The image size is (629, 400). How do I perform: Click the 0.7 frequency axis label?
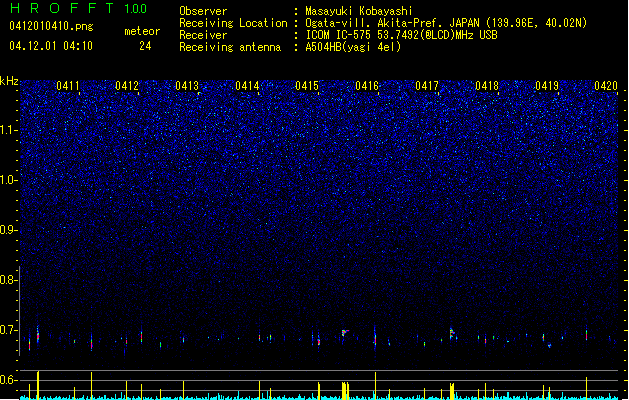click(9, 330)
